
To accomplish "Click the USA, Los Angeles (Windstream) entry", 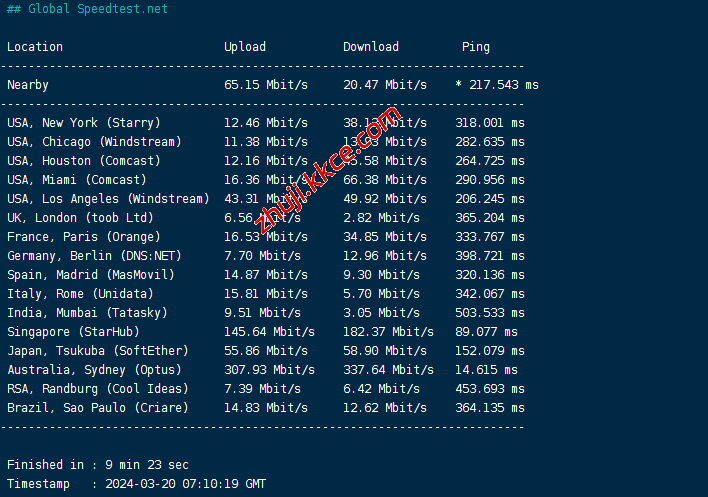I will (108, 199).
